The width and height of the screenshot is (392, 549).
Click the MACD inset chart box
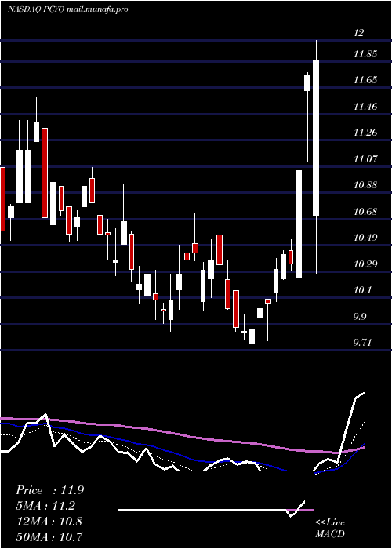pos(216,510)
